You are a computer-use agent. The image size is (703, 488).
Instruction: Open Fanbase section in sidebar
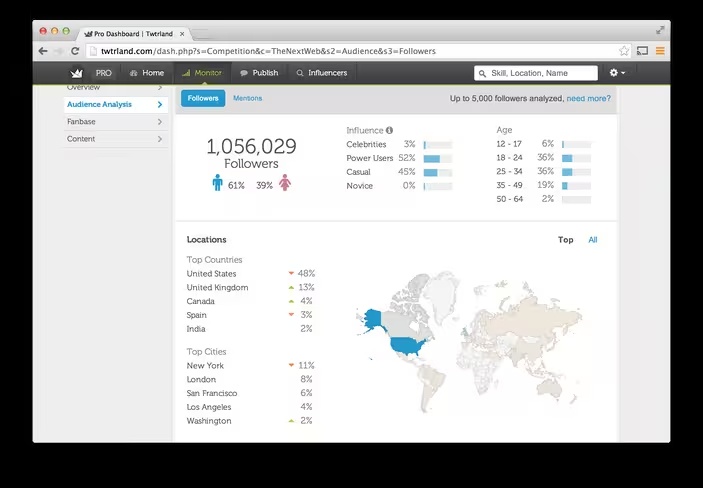(x=116, y=122)
